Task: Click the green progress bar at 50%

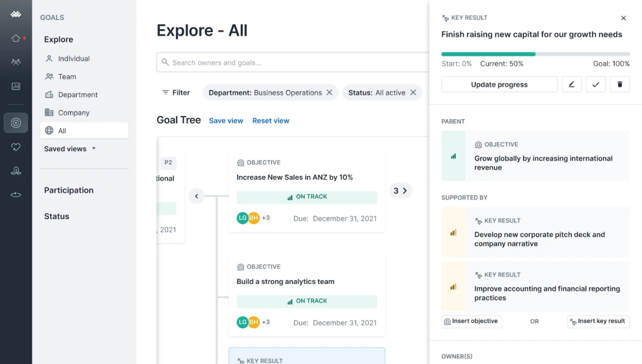Action: pyautogui.click(x=488, y=54)
